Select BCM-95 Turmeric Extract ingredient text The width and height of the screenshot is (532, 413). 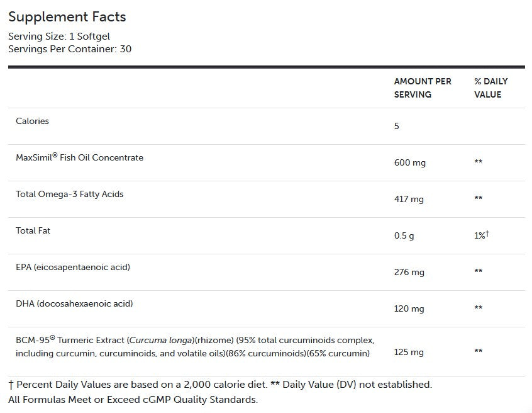[195, 347]
